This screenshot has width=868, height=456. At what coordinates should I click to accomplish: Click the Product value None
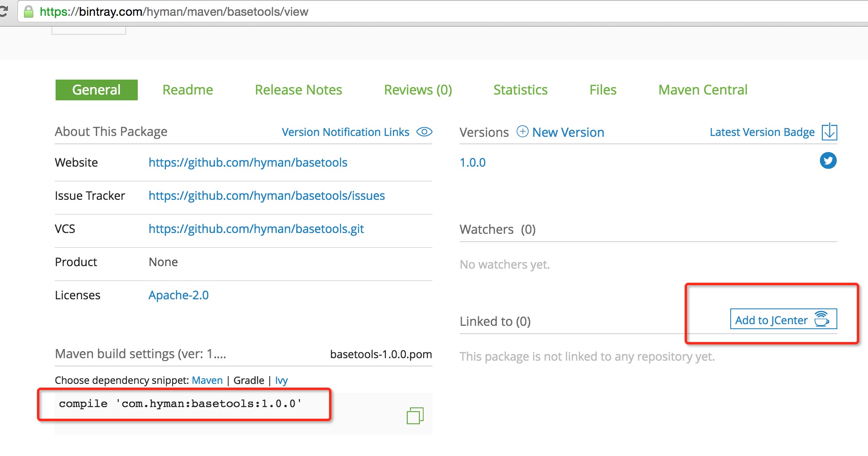pos(163,262)
